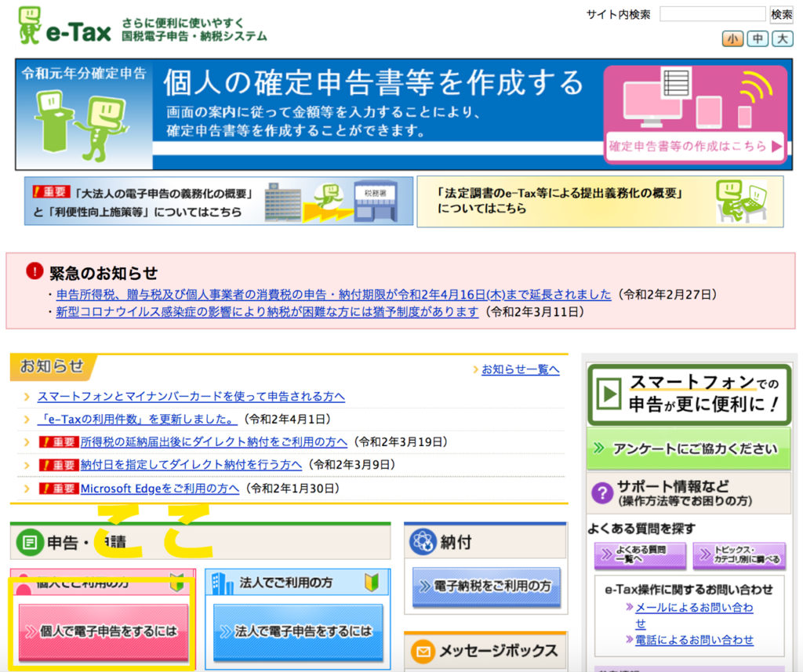
Task: Open サポート情報など section
Action: pyautogui.click(x=689, y=493)
